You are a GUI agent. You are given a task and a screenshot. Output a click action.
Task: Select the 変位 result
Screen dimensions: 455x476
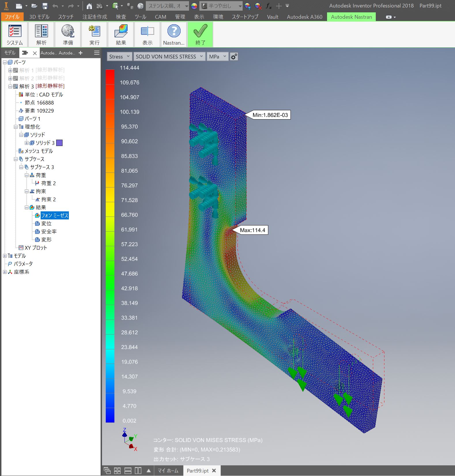pyautogui.click(x=46, y=223)
